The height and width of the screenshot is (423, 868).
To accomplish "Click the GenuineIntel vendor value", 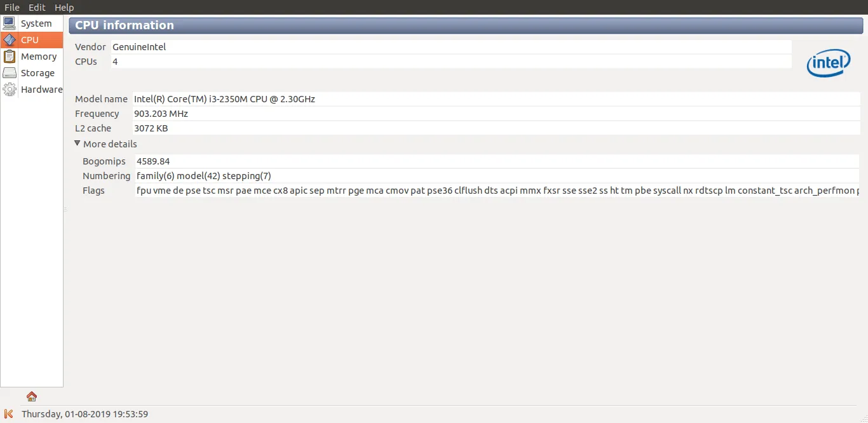I will click(x=139, y=47).
